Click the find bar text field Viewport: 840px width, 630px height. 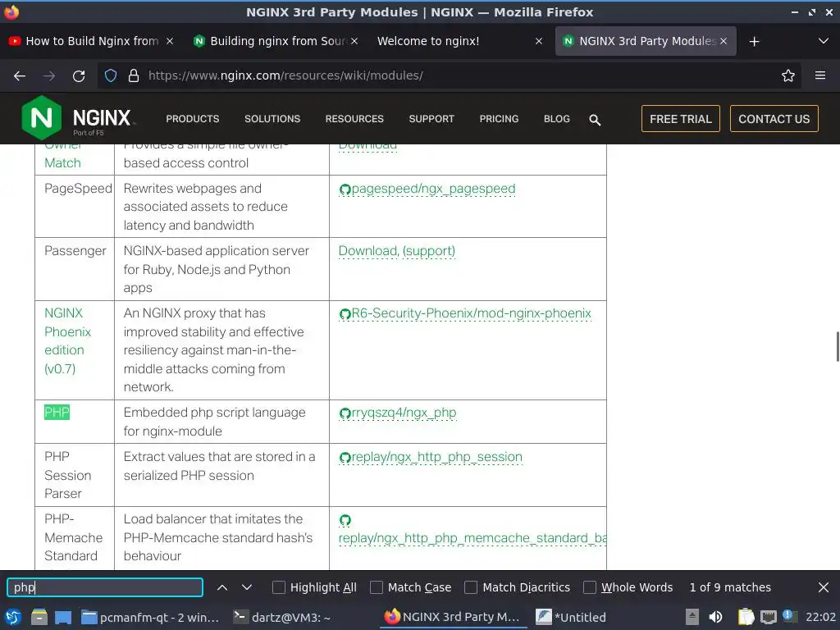pyautogui.click(x=105, y=587)
